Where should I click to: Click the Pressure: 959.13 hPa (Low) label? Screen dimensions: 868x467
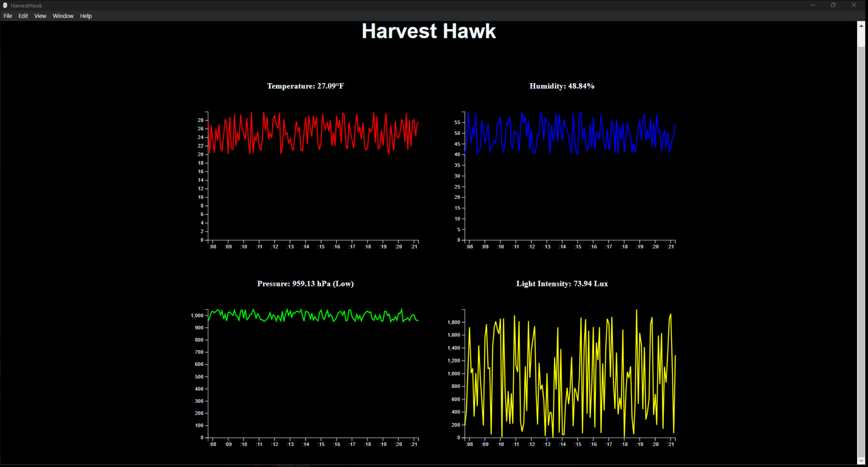(305, 284)
